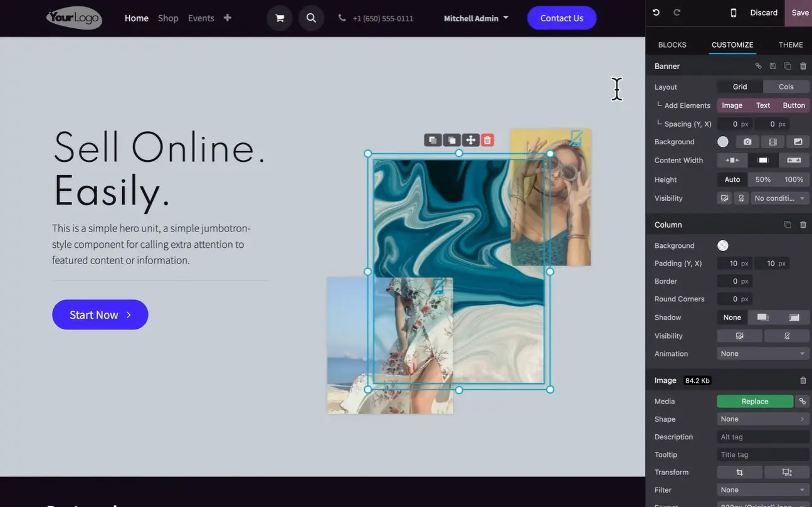Click the plus icon in navigation menu
The height and width of the screenshot is (507, 812).
point(228,18)
